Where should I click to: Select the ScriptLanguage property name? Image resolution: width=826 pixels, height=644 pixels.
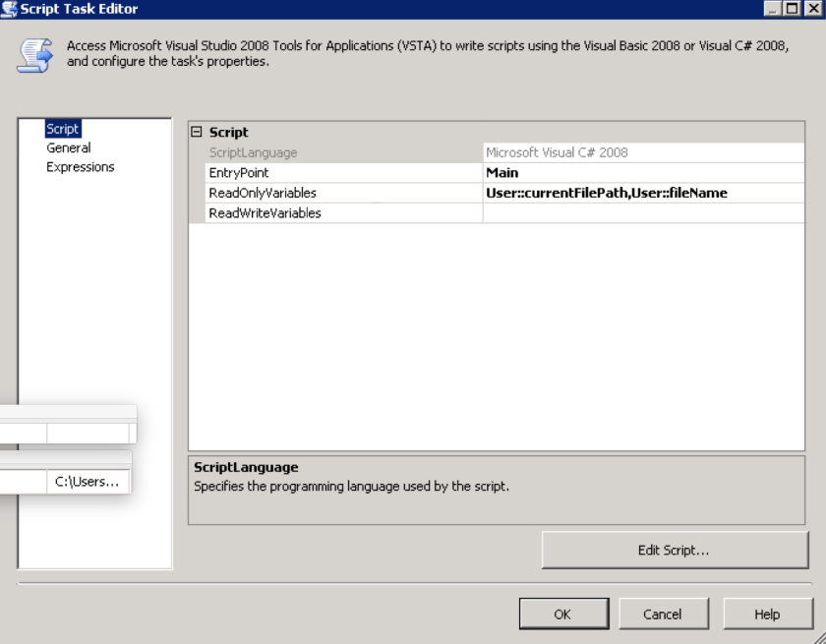tap(253, 152)
